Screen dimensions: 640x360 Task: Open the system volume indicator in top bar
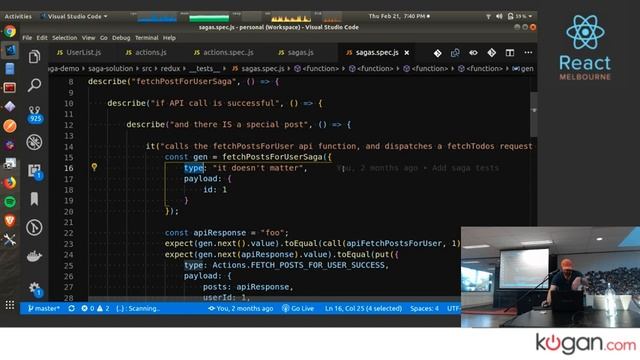click(499, 16)
